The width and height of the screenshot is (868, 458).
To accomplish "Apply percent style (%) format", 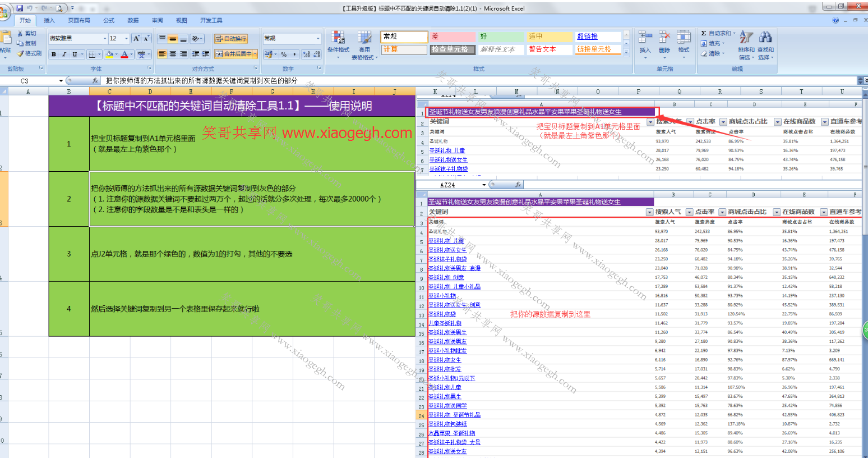I will pyautogui.click(x=284, y=54).
